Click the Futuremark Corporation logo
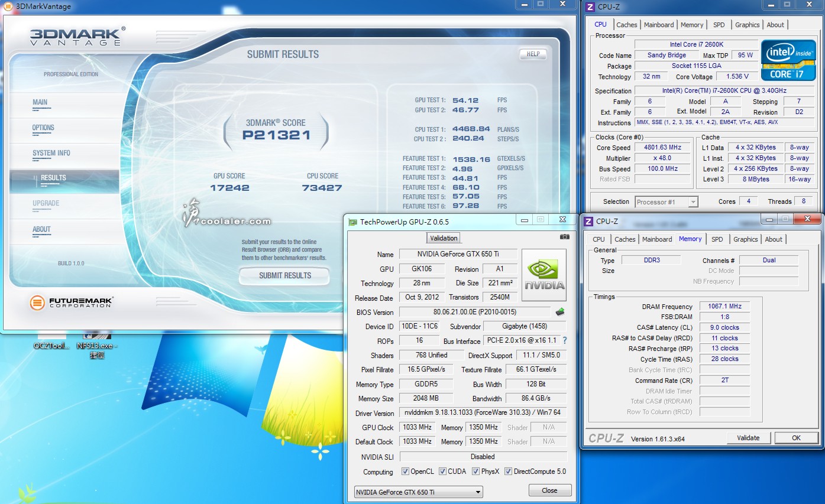Image resolution: width=825 pixels, height=504 pixels. 72,303
